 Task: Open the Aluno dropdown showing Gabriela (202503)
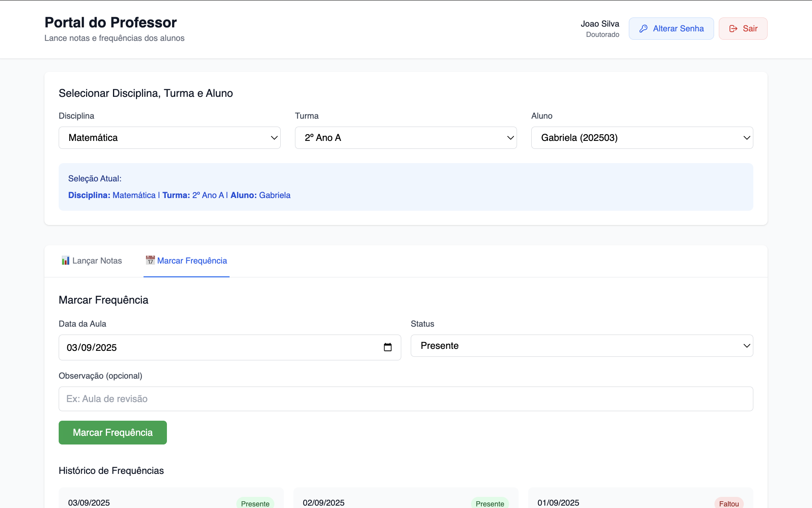642,138
